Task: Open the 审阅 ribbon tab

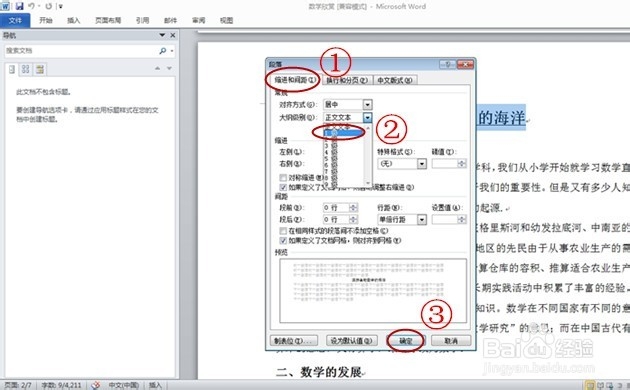Action: click(x=198, y=20)
